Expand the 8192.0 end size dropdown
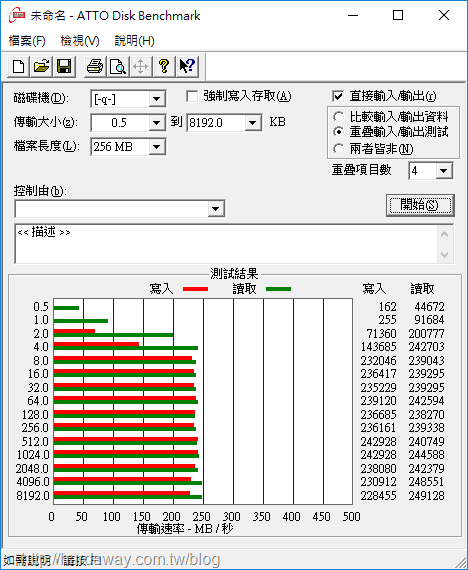Image resolution: width=468 pixels, height=570 pixels. (x=252, y=123)
